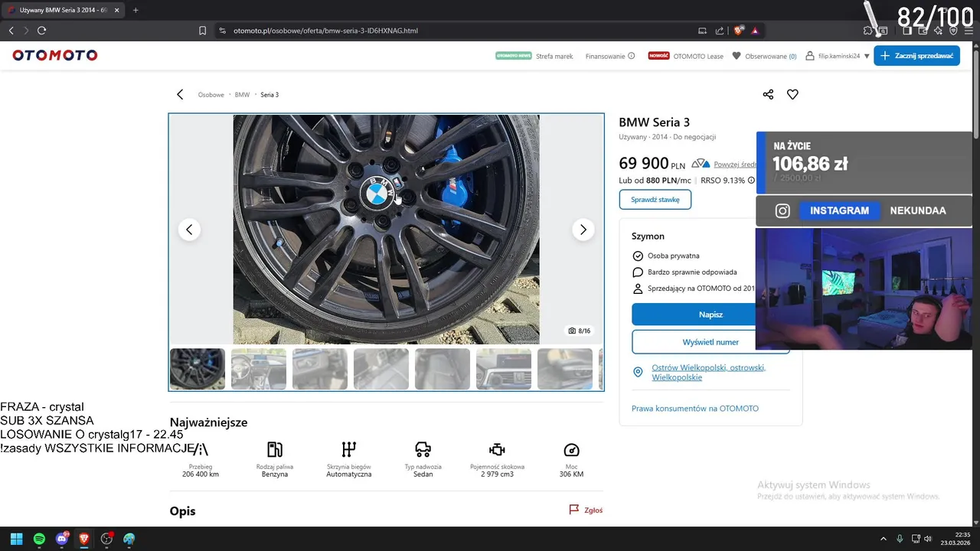This screenshot has height=551, width=980.
Task: Open Ostrów Wielkopolski location link
Action: pos(708,373)
